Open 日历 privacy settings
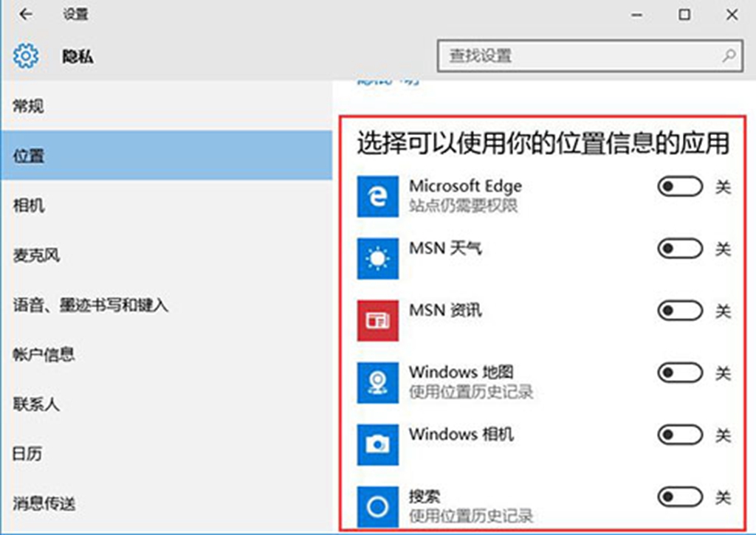 [167, 454]
